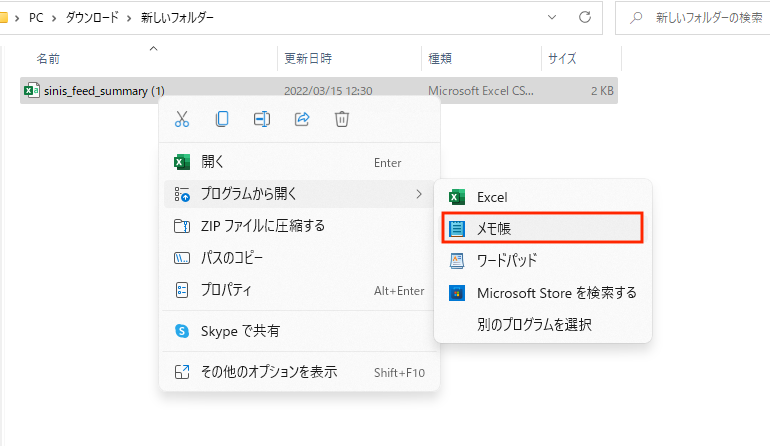Click the Rename icon in context menu
Screen dimensions: 770x446
pyautogui.click(x=262, y=119)
